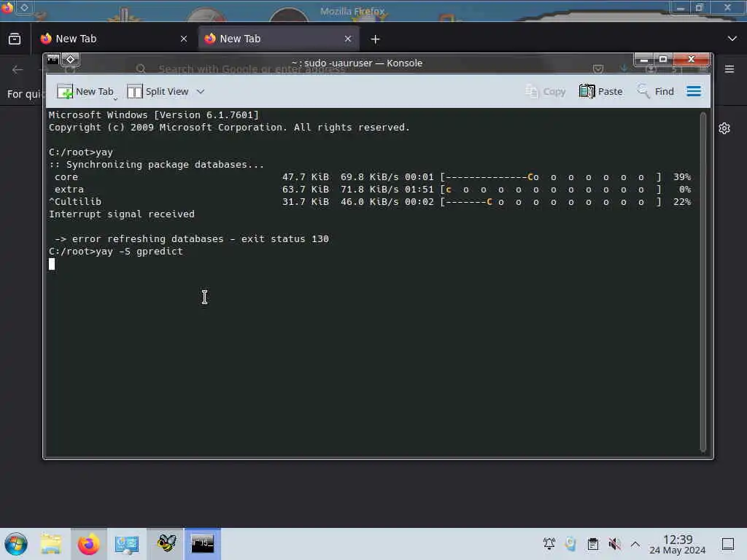The width and height of the screenshot is (747, 560).
Task: Click the tray icon next to the notifications bell
Action: (x=570, y=544)
